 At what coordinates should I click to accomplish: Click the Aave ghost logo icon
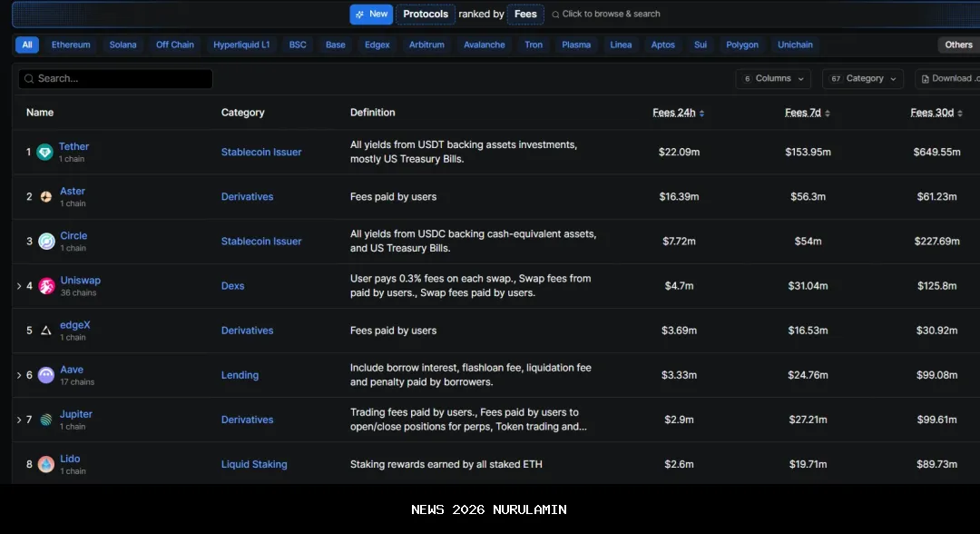(x=46, y=375)
